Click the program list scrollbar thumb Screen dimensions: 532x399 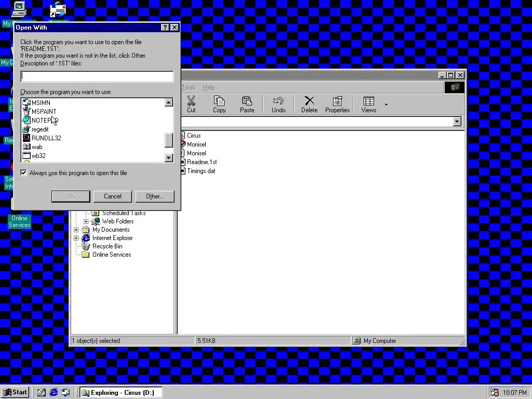click(x=169, y=140)
